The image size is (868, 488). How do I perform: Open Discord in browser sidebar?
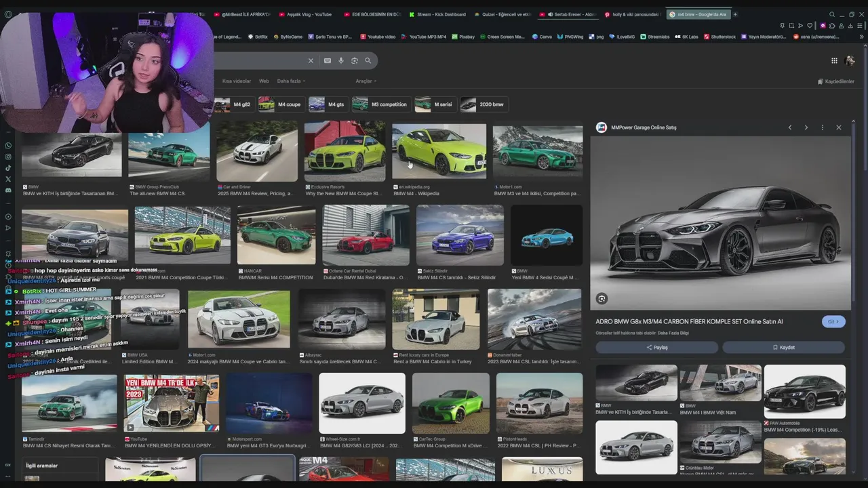[8, 190]
